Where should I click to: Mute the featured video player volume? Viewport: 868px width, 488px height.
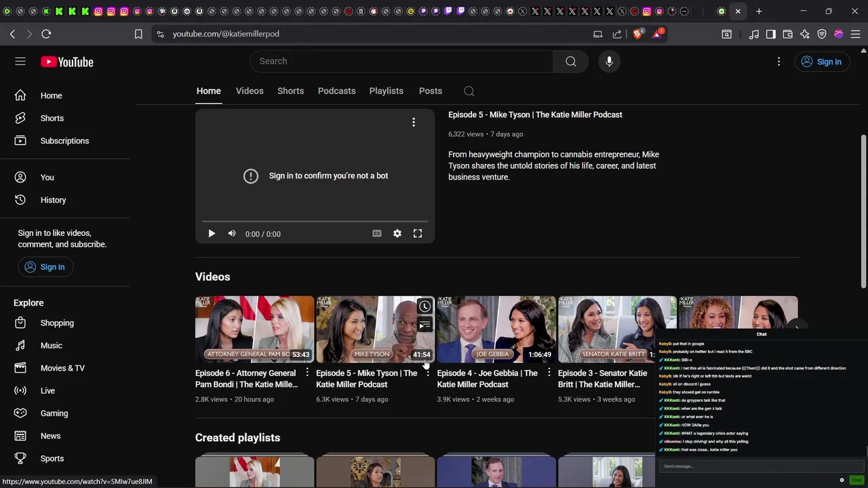click(x=232, y=234)
